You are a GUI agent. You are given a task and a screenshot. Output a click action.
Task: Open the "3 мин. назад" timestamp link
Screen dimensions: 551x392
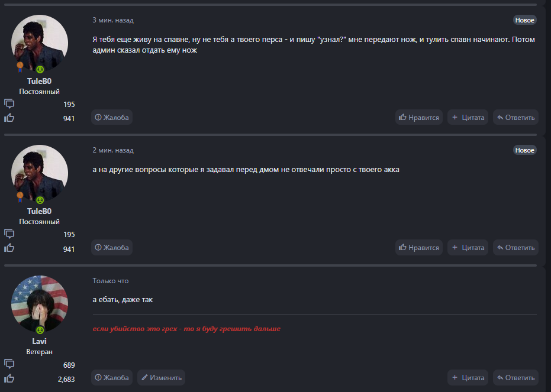pos(113,20)
